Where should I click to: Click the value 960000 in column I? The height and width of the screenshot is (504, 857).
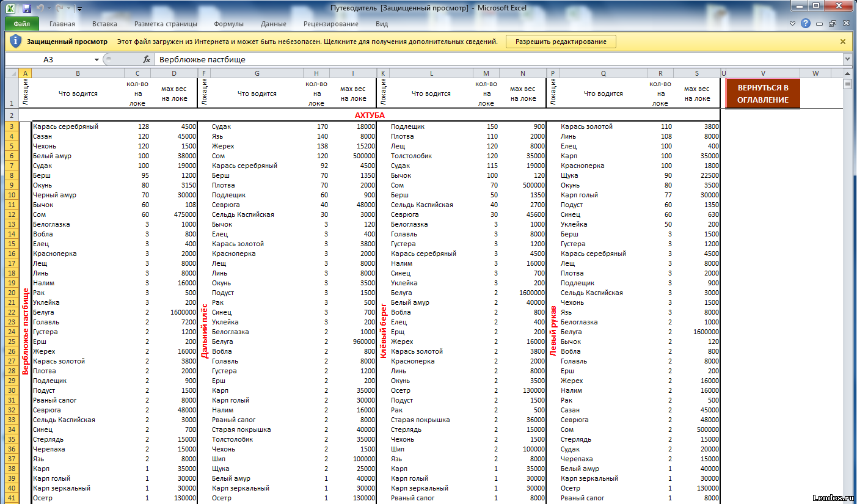tap(352, 341)
